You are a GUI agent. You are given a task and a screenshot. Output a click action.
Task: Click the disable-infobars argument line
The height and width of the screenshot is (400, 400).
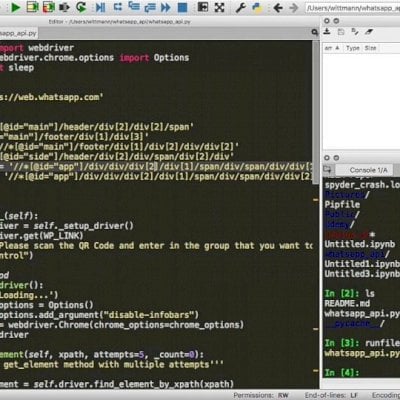(99, 315)
